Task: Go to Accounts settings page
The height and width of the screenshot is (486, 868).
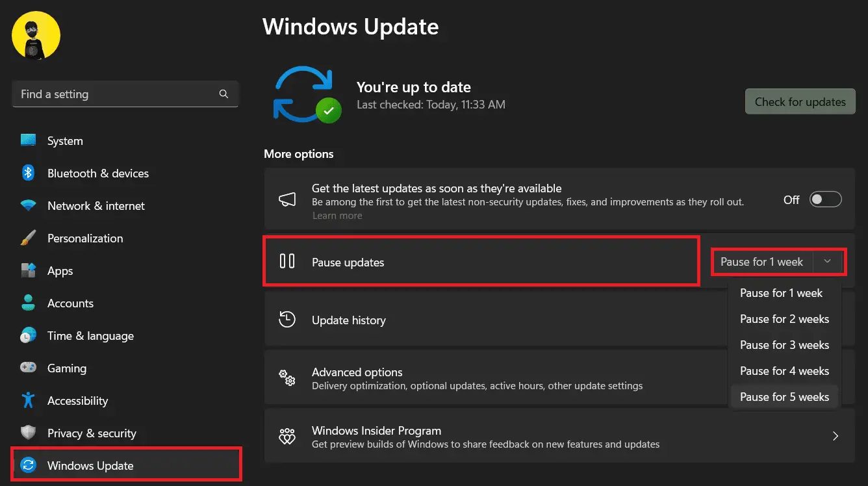Action: tap(70, 303)
